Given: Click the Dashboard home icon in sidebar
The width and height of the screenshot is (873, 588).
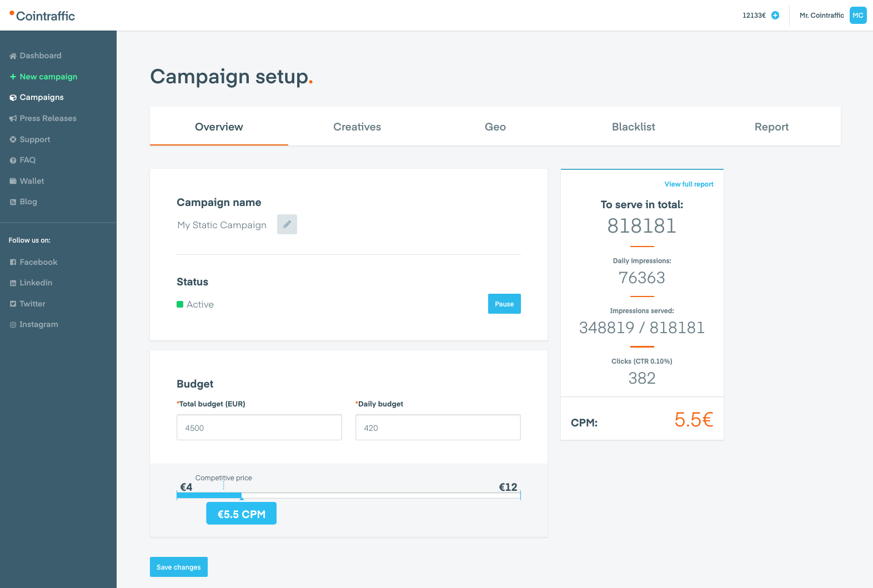Looking at the screenshot, I should click(x=13, y=56).
